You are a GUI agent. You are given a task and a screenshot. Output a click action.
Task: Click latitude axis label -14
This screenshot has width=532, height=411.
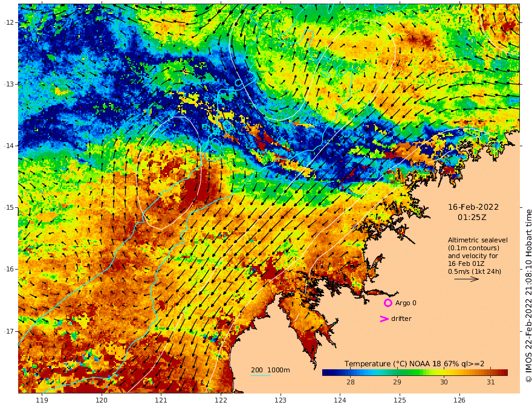pos(9,146)
